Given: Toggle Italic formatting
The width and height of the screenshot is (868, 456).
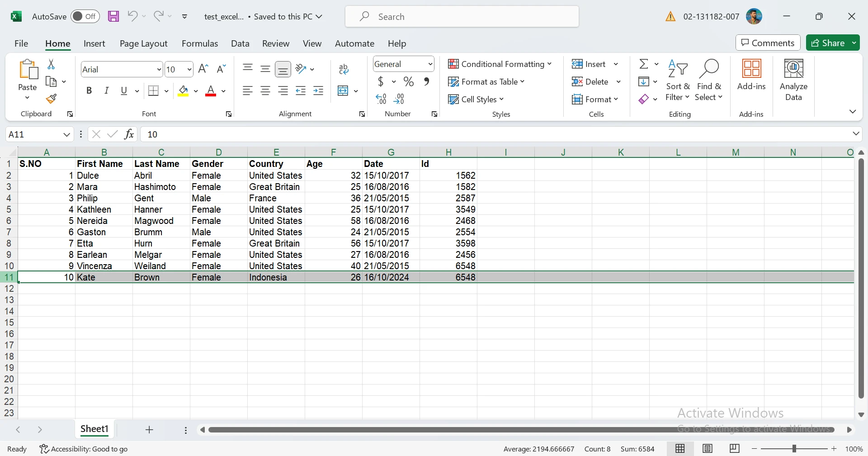Looking at the screenshot, I should coord(107,91).
